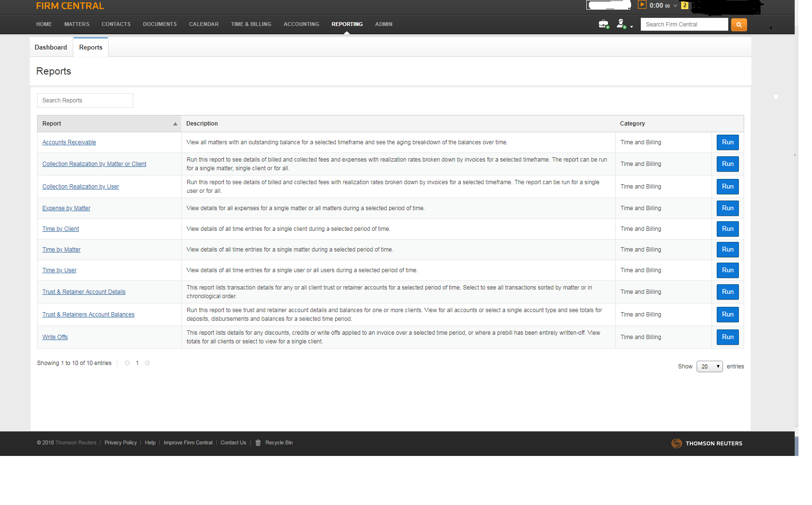Run the Accounts Receivable report
This screenshot has height=505, width=812.
tap(727, 142)
